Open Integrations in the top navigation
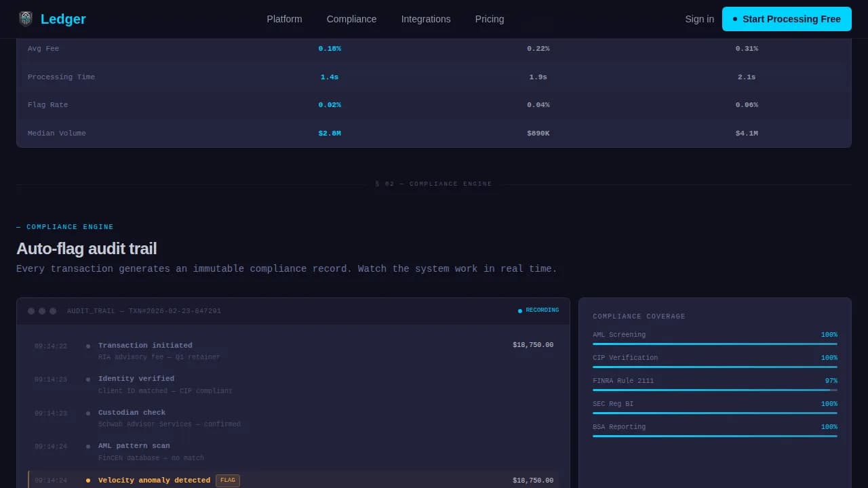Viewport: 868px width, 488px height. click(426, 19)
